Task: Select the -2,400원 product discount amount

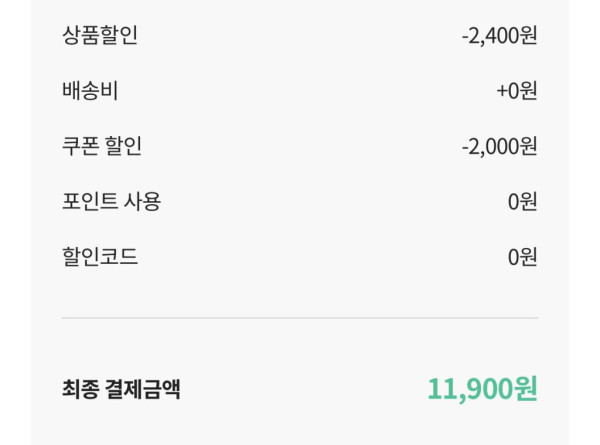Action: (x=499, y=36)
